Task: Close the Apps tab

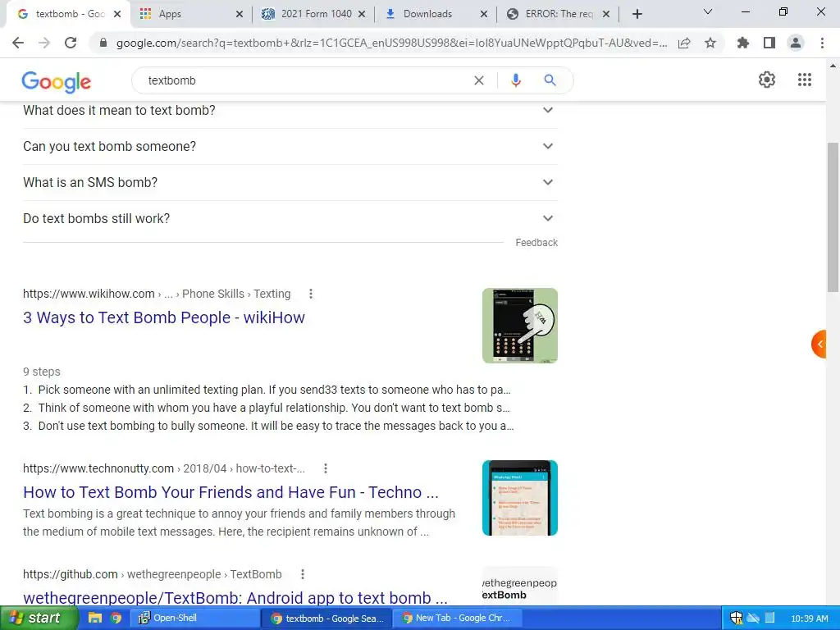Action: 240,14
